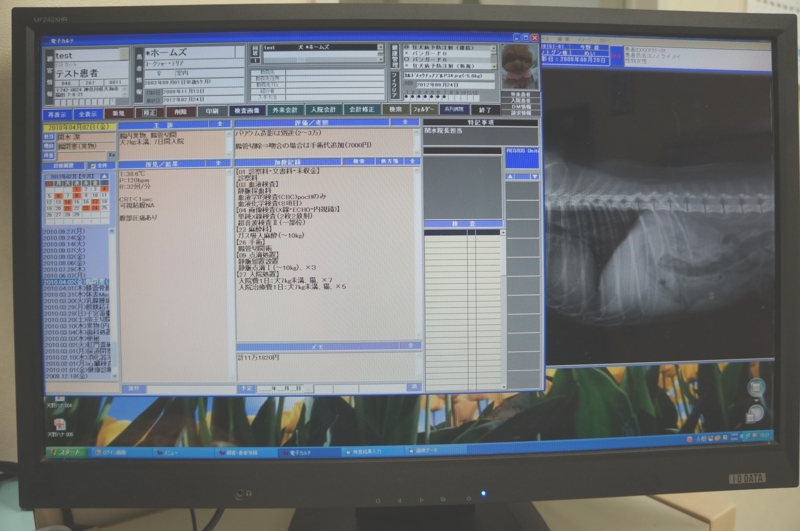The image size is (800, 531).
Task: Toggle the 全件 checkbox
Action: coord(92,166)
